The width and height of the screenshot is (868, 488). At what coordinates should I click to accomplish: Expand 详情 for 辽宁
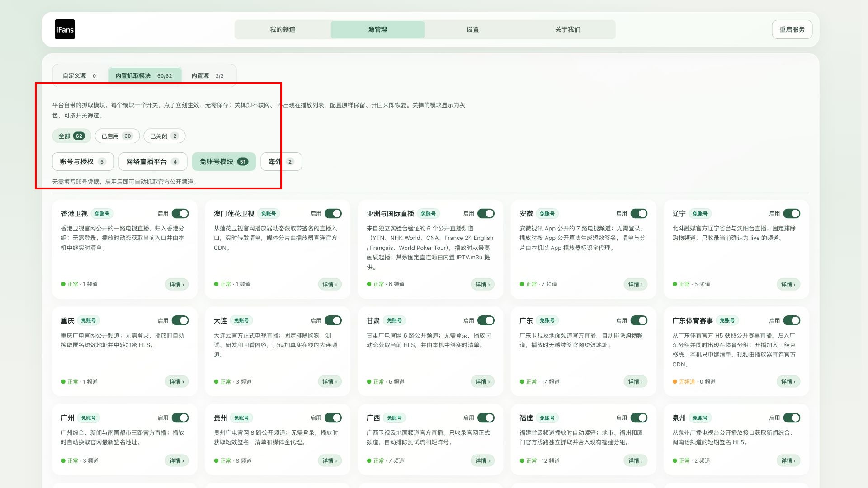788,284
